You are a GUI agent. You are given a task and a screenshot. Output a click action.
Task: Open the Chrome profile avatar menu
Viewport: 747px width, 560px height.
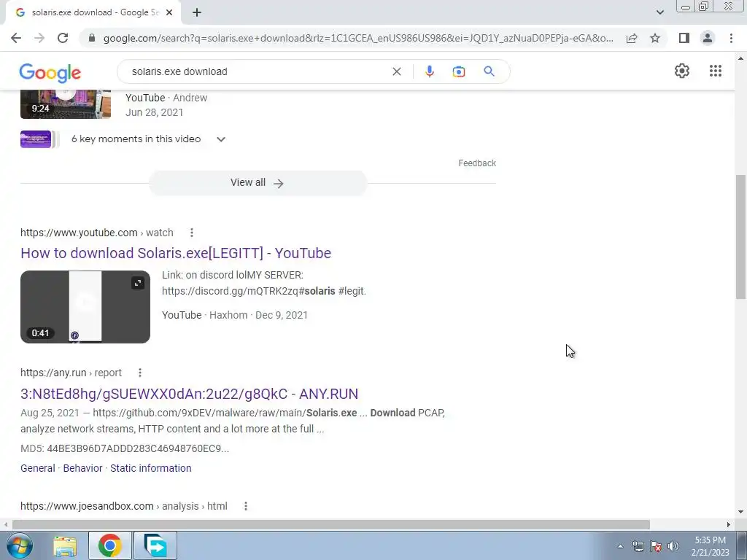tap(708, 38)
